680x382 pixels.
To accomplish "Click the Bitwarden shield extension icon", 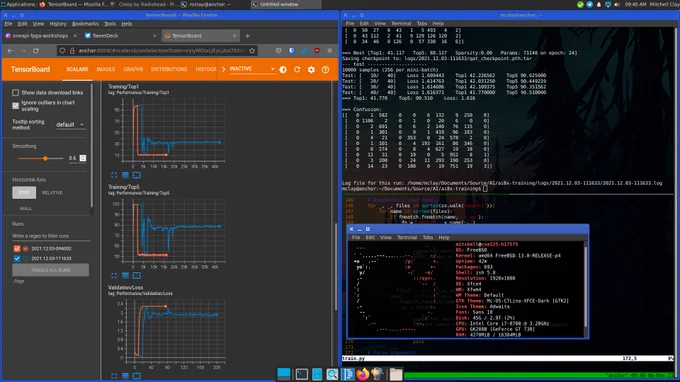I will [291, 51].
